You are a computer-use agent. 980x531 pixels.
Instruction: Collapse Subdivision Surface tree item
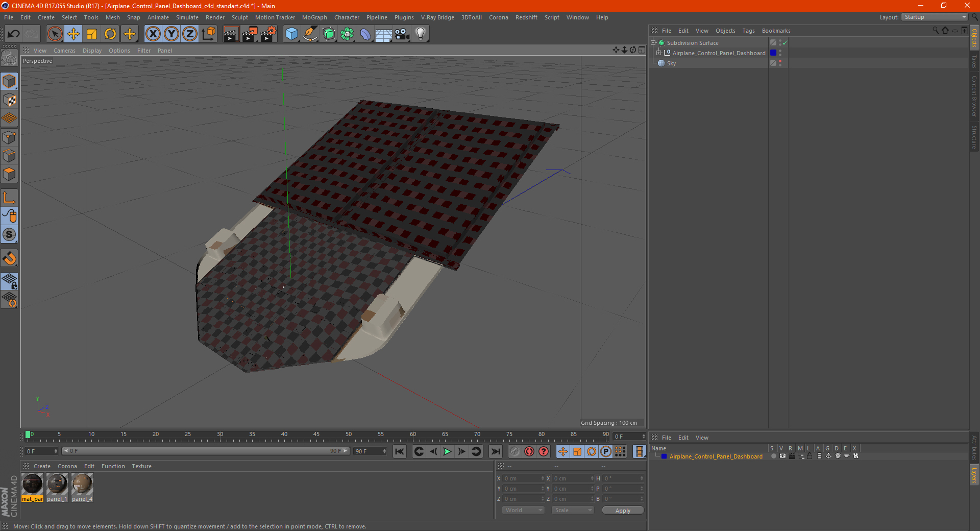pyautogui.click(x=653, y=43)
